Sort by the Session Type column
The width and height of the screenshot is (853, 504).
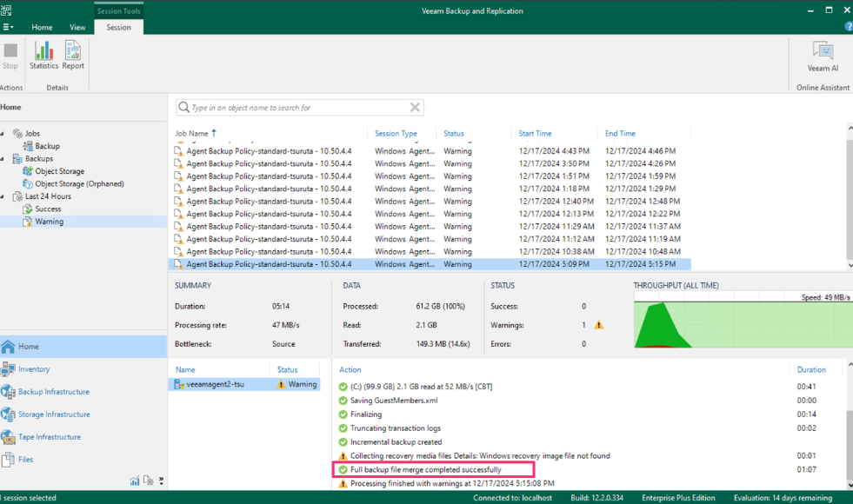point(396,133)
